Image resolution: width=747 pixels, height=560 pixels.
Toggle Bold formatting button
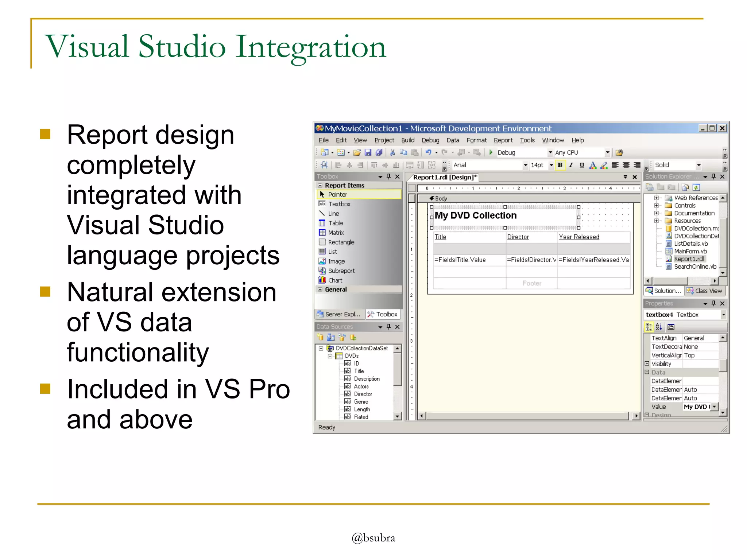point(560,165)
